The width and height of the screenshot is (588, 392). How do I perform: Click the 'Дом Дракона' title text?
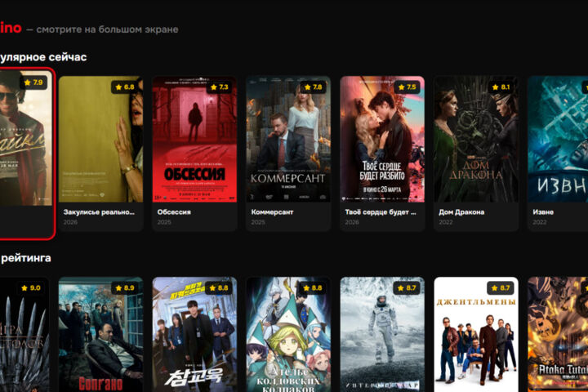pyautogui.click(x=461, y=212)
